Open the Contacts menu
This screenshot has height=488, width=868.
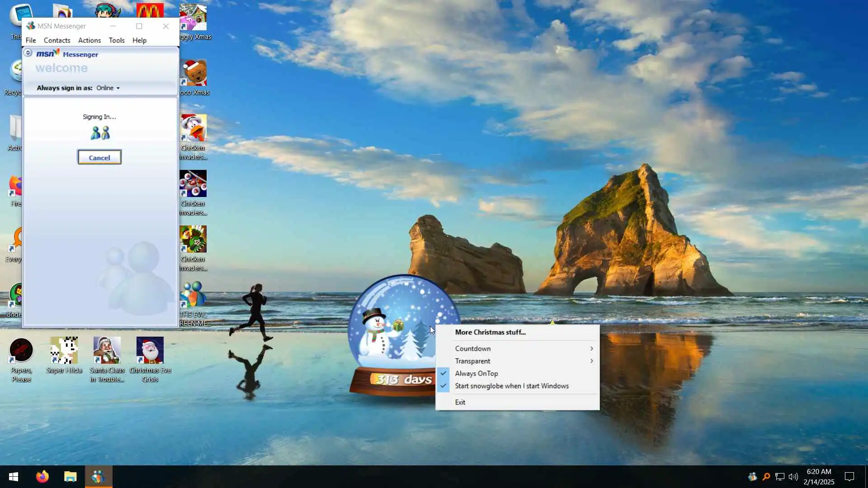[x=57, y=40]
